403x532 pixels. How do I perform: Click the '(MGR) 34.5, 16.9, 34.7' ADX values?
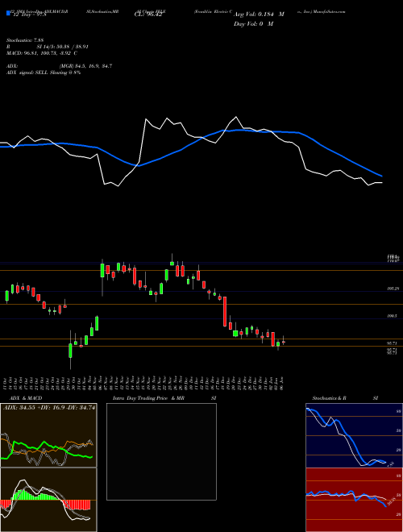(85, 66)
